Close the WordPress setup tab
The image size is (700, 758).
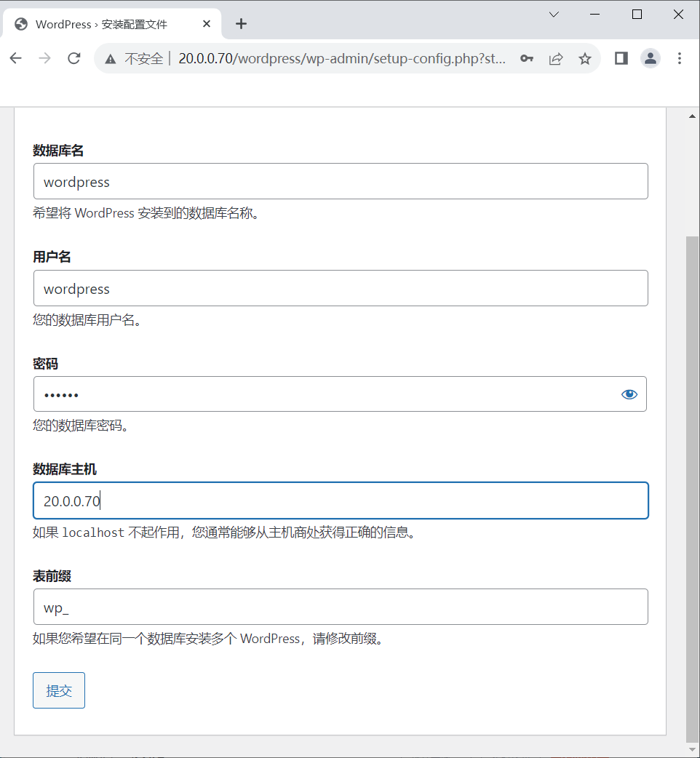point(207,24)
